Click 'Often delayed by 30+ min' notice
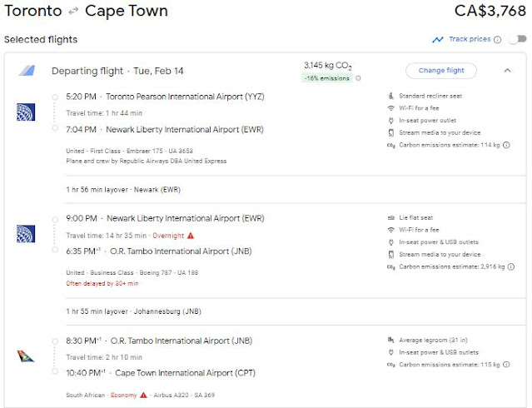532x408 pixels. pyautogui.click(x=101, y=283)
